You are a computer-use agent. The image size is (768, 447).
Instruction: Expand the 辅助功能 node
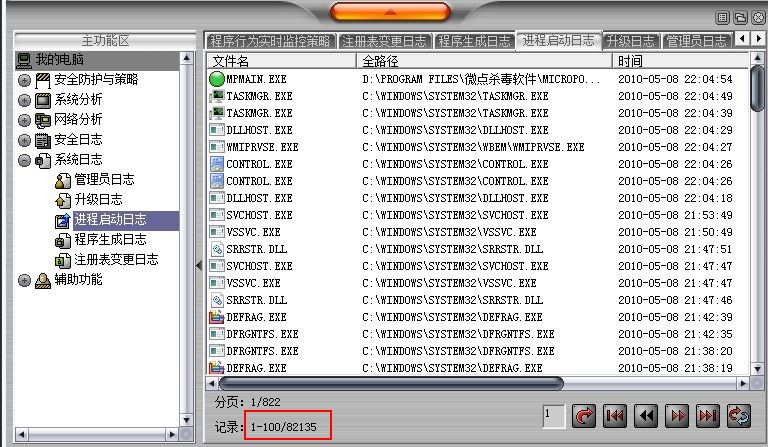24,280
